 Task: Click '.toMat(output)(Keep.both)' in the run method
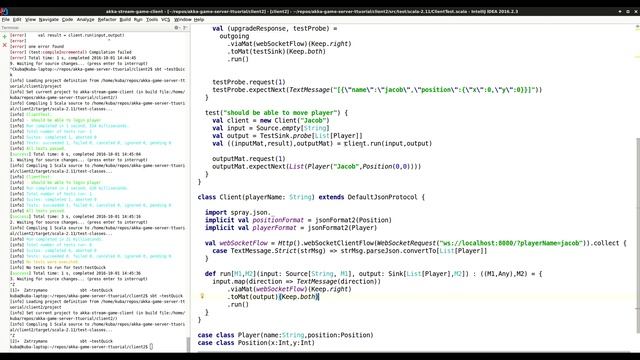(x=273, y=297)
